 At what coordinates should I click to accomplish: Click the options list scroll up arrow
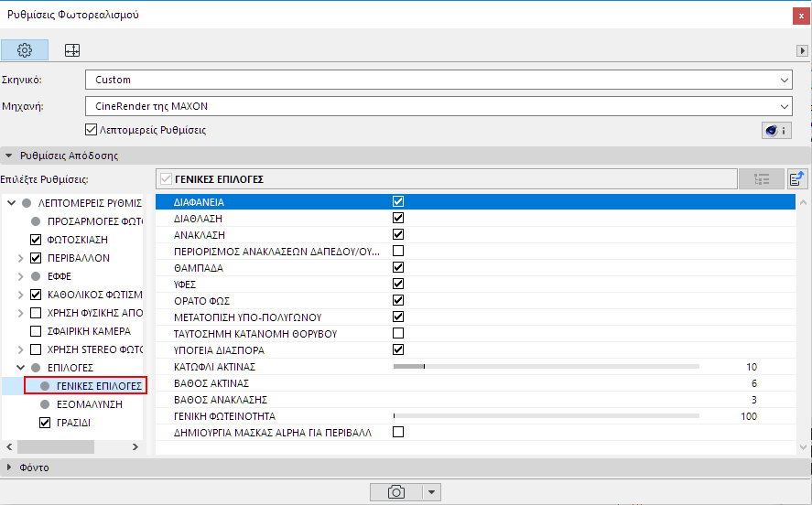(803, 202)
